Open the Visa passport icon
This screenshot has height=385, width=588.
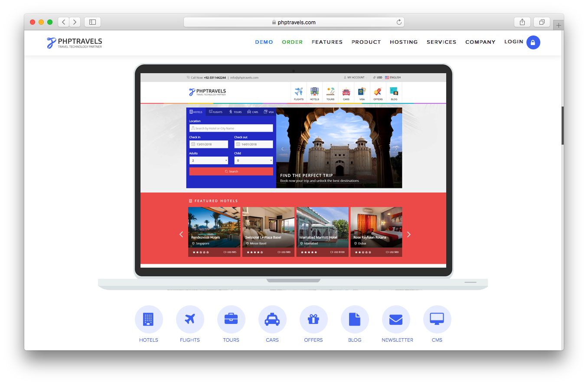(x=362, y=91)
